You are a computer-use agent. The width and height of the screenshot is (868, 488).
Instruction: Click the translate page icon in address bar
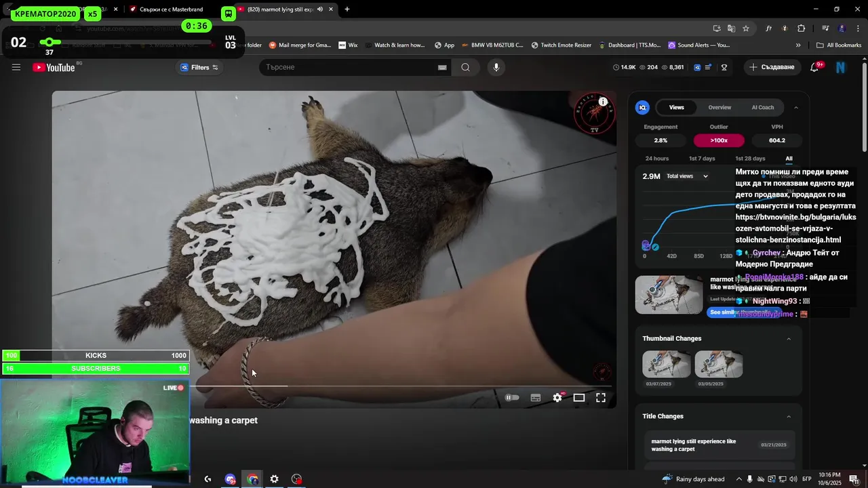click(731, 28)
